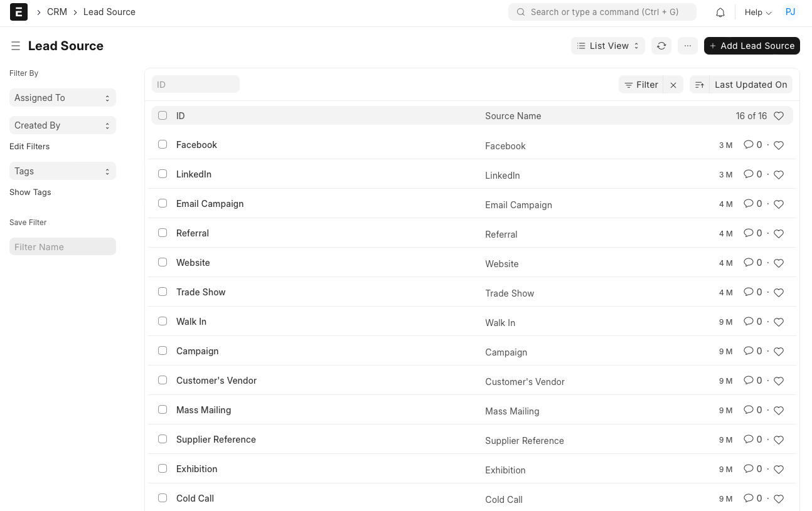The image size is (812, 511).
Task: Collapse the sidebar with the hamburger icon
Action: pyautogui.click(x=15, y=45)
